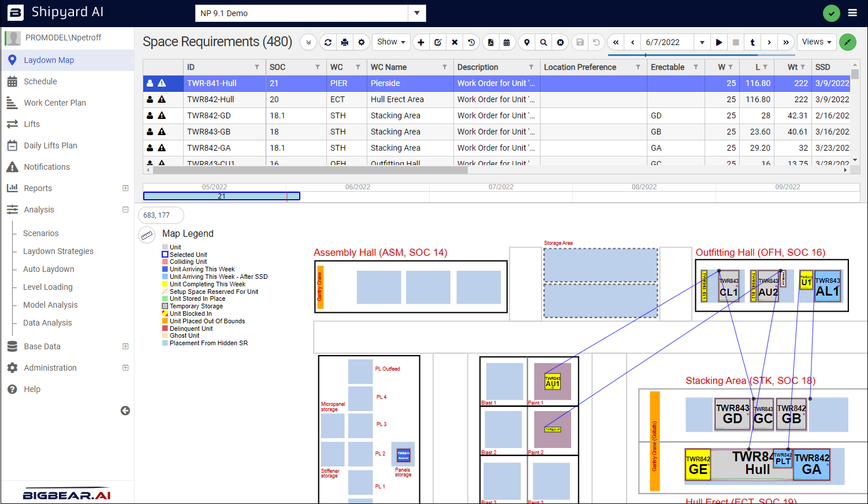The width and height of the screenshot is (868, 504).
Task: Click the collapse grid double-chevron button
Action: 308,42
